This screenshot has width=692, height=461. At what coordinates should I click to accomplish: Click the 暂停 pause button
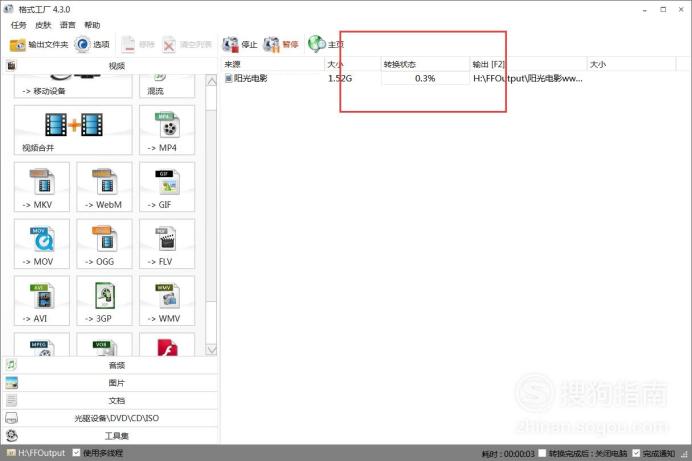pyautogui.click(x=281, y=44)
